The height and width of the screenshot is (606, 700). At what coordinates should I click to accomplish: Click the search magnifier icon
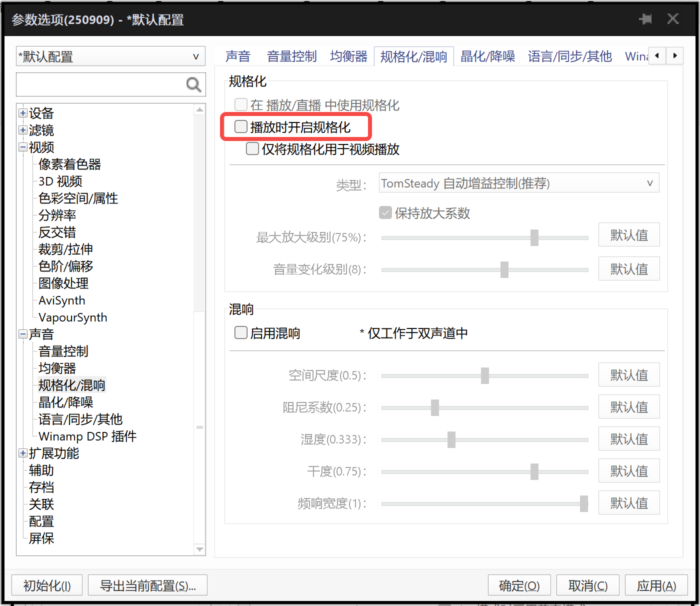(194, 84)
